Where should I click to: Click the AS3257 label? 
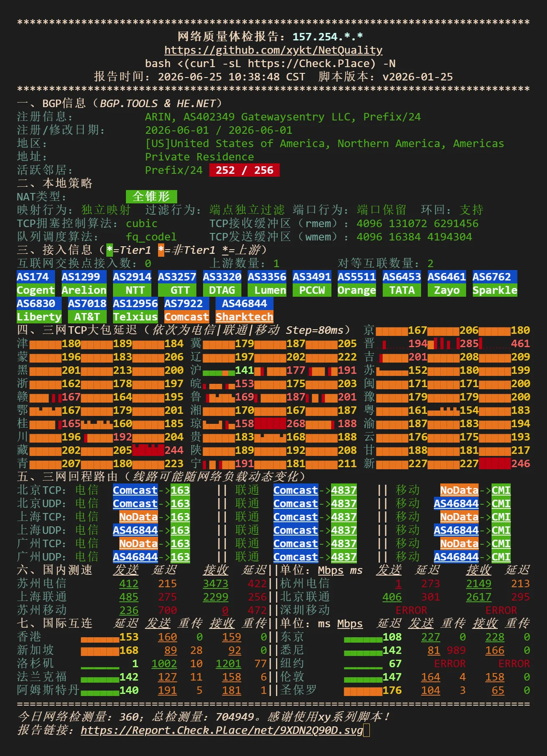tap(177, 277)
